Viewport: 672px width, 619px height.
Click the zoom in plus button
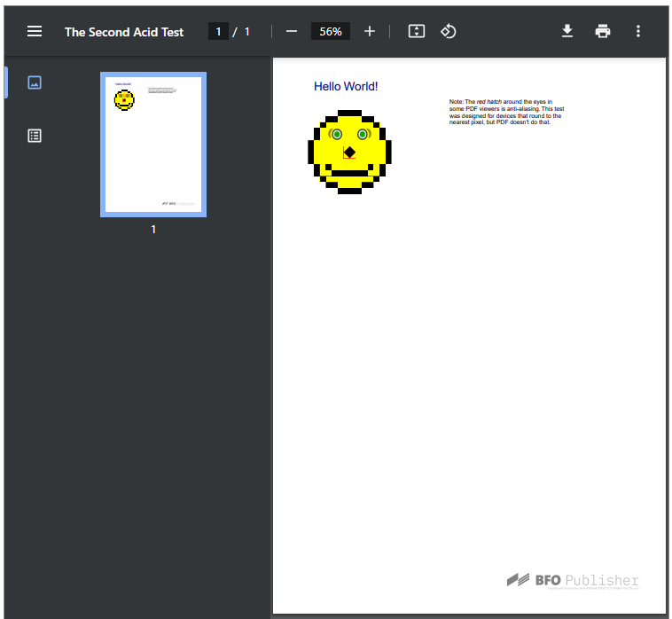370,31
